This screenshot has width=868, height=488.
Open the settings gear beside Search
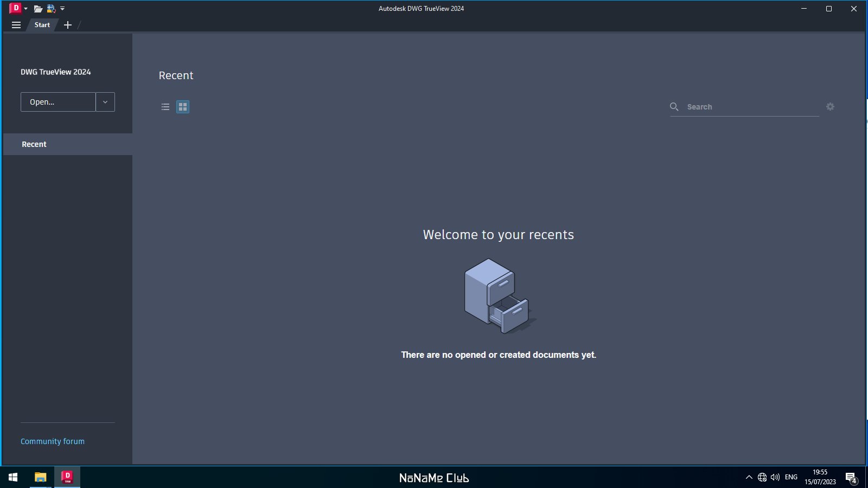(830, 107)
